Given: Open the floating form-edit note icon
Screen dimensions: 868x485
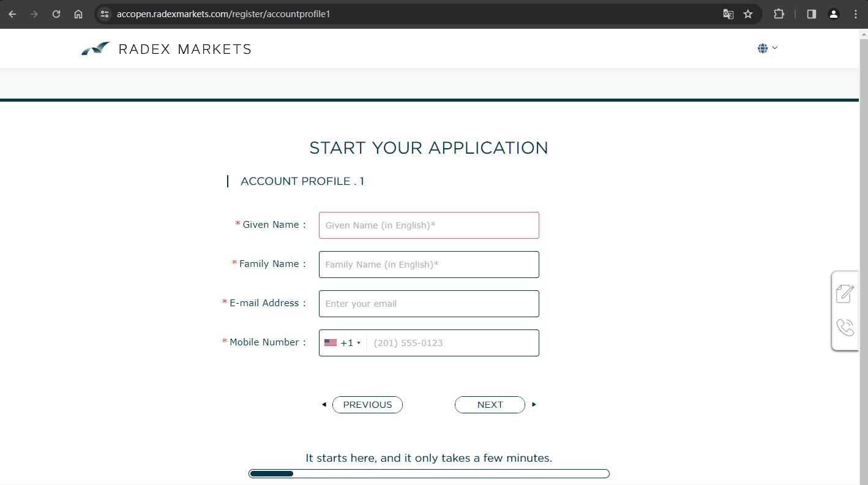Looking at the screenshot, I should pos(845,293).
